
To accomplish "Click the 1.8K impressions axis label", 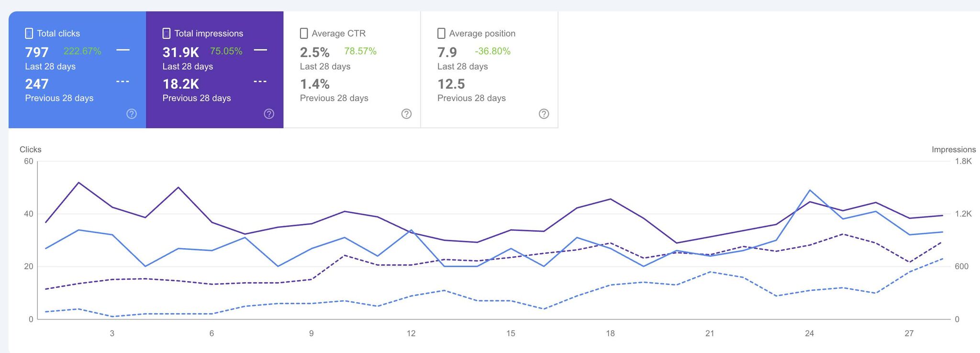I will pos(963,161).
